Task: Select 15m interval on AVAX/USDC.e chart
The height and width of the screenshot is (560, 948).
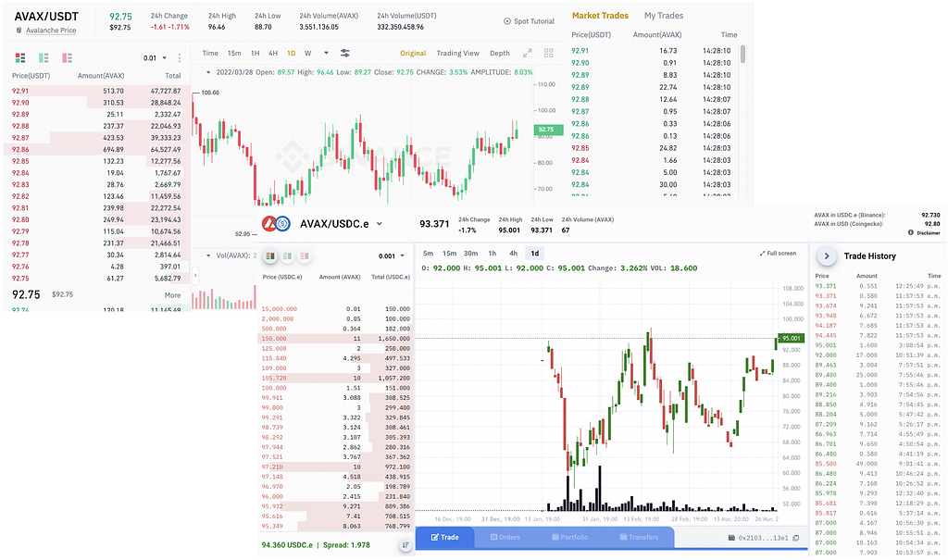Action: (449, 254)
